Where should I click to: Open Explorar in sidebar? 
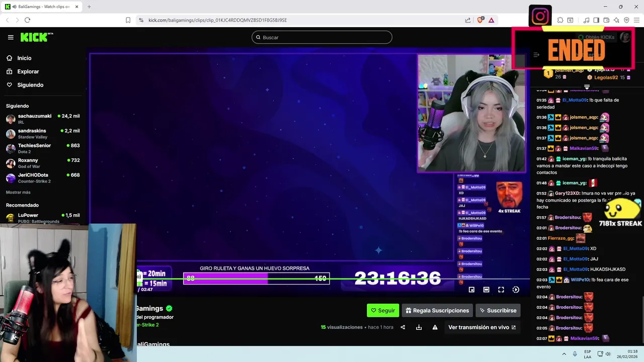28,71
